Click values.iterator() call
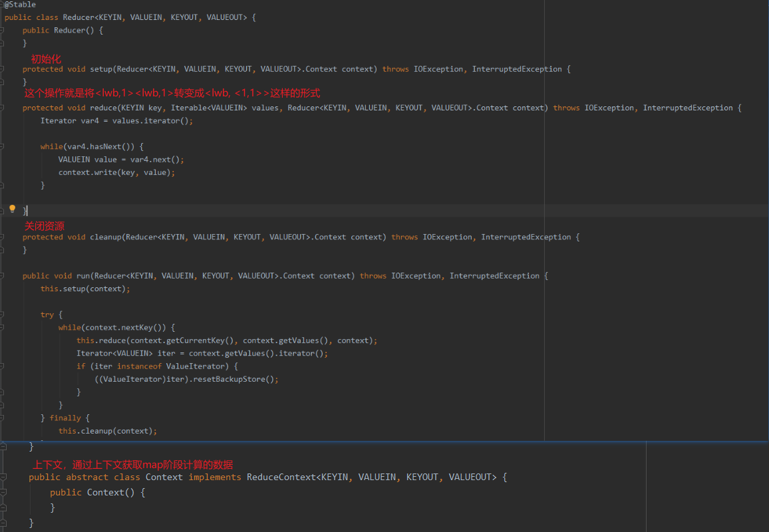769x532 pixels. tap(150, 120)
